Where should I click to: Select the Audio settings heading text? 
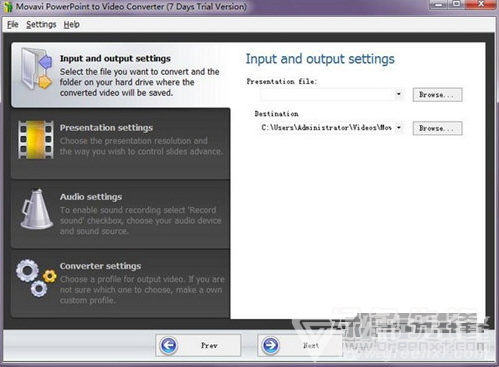(x=91, y=197)
